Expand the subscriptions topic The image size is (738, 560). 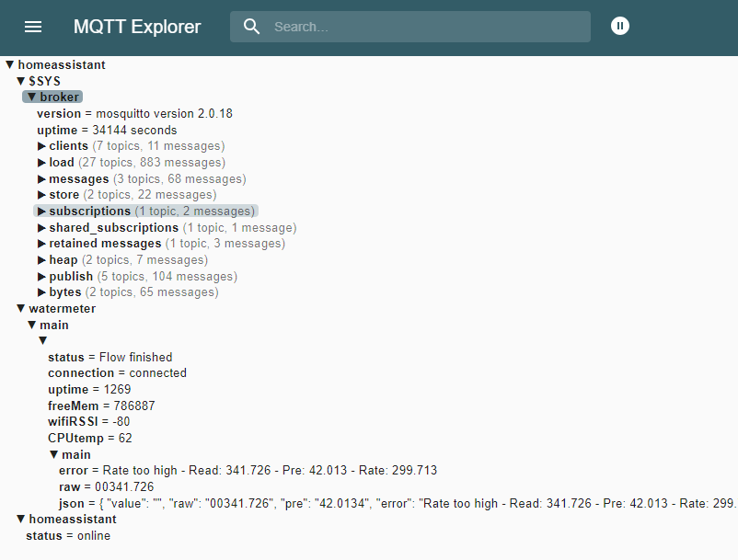pyautogui.click(x=41, y=211)
